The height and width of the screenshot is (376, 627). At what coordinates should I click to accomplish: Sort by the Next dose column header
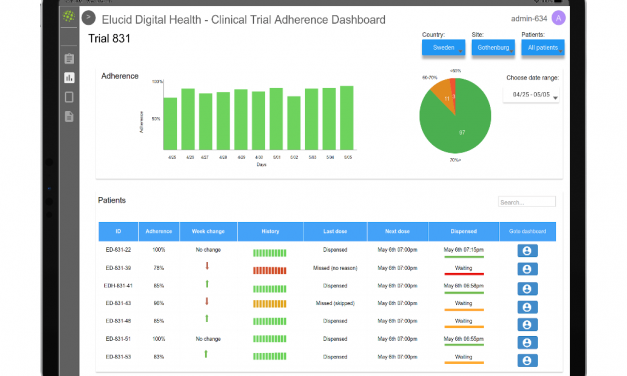click(397, 232)
